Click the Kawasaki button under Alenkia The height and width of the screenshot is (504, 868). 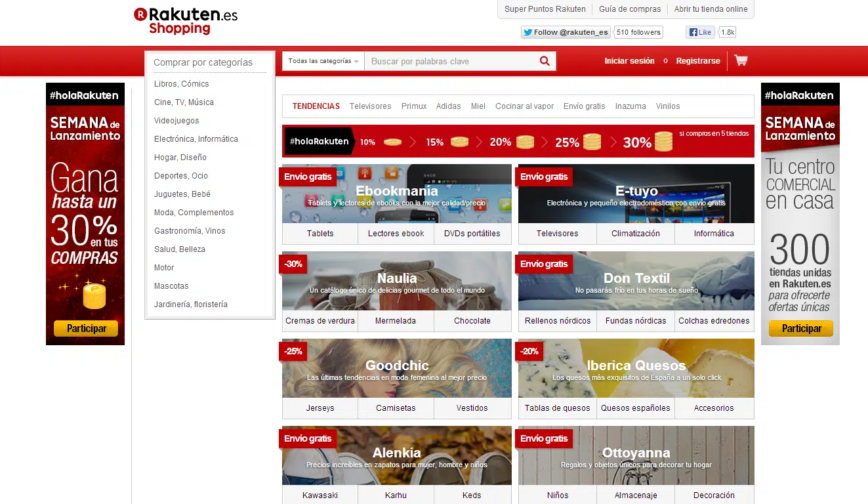(320, 495)
